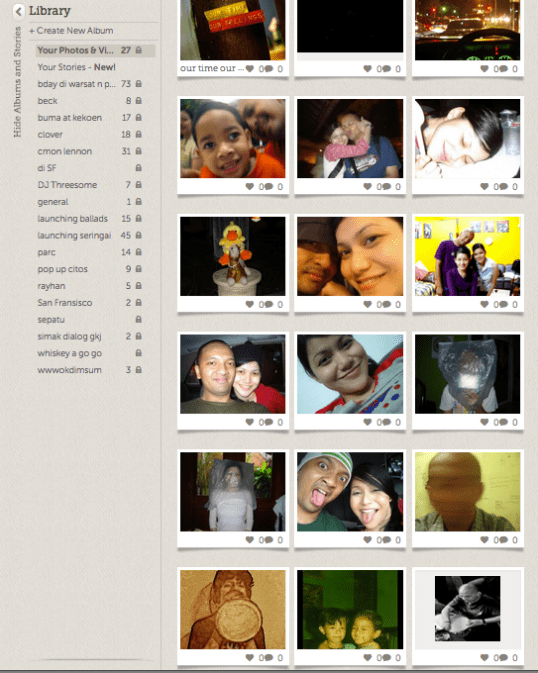Click lock icon for parc album

tap(139, 252)
